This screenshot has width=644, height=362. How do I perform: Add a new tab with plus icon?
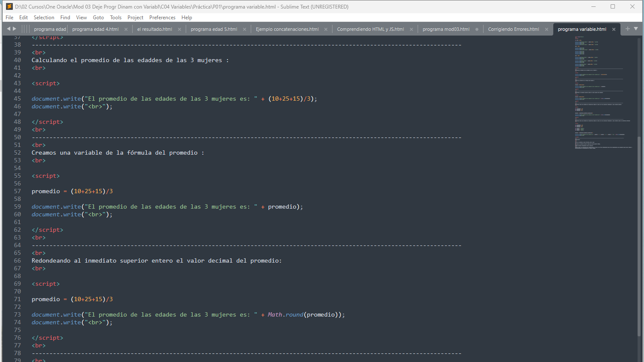(627, 29)
